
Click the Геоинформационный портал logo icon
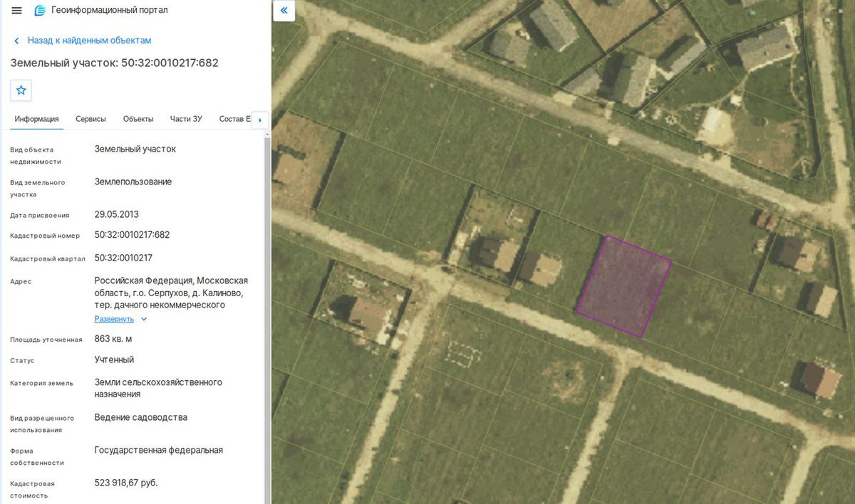tap(40, 11)
